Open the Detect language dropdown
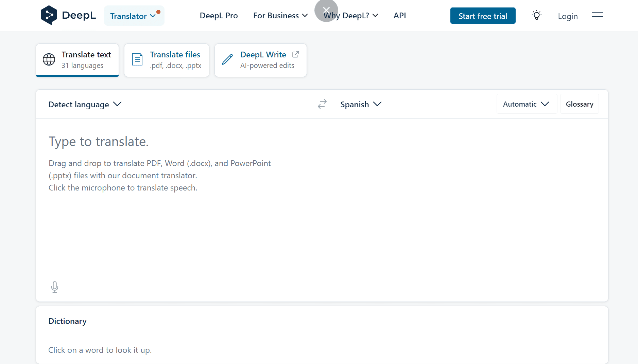Image resolution: width=638 pixels, height=364 pixels. coord(84,104)
